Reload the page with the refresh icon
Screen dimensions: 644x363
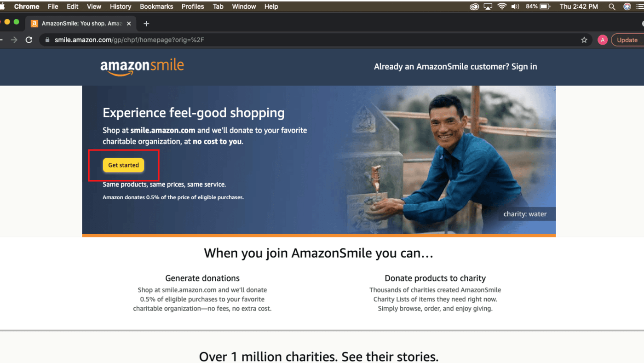[29, 40]
